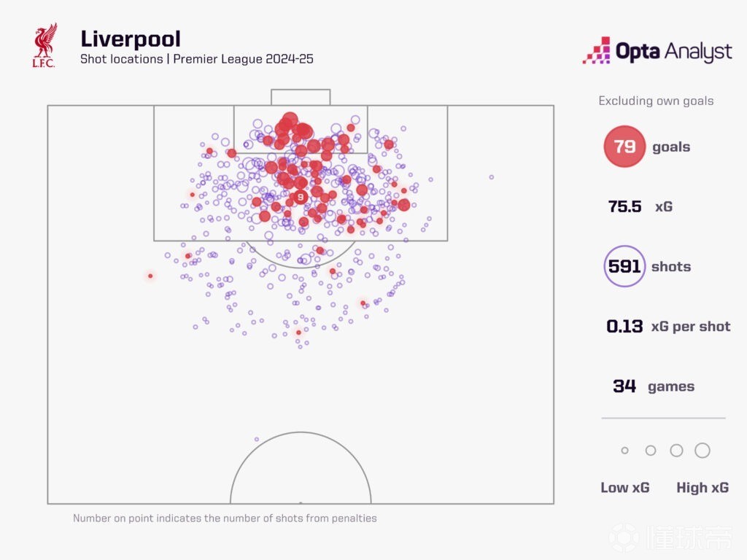Viewport: 747px width, 560px height.
Task: Click the isolated far-right shot dot
Action: pos(491,177)
